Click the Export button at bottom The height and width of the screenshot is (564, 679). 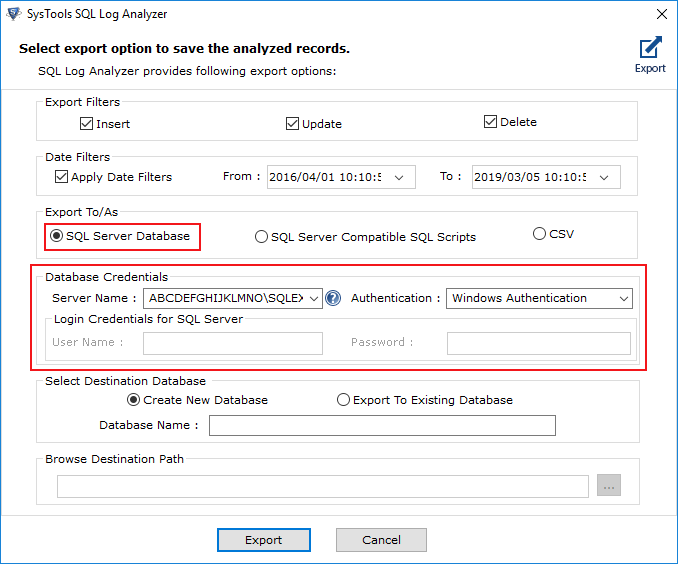pos(264,540)
